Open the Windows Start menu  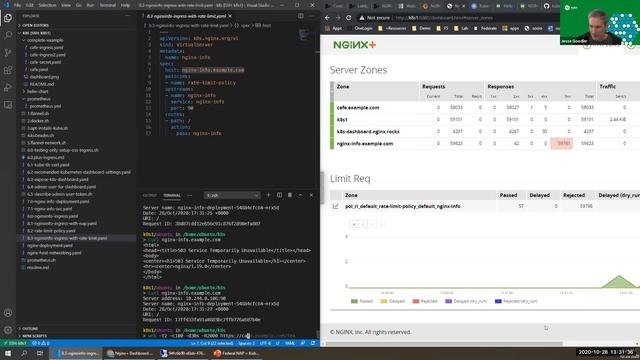[x=8, y=353]
